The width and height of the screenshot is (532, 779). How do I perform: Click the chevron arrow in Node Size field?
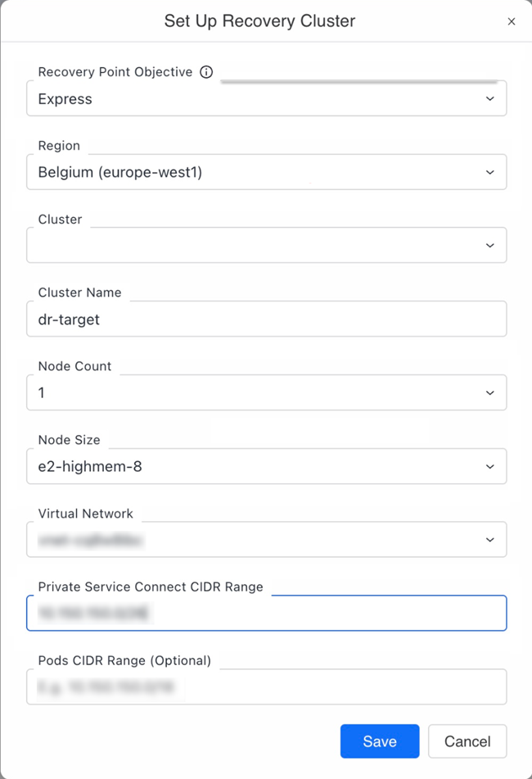[489, 467]
